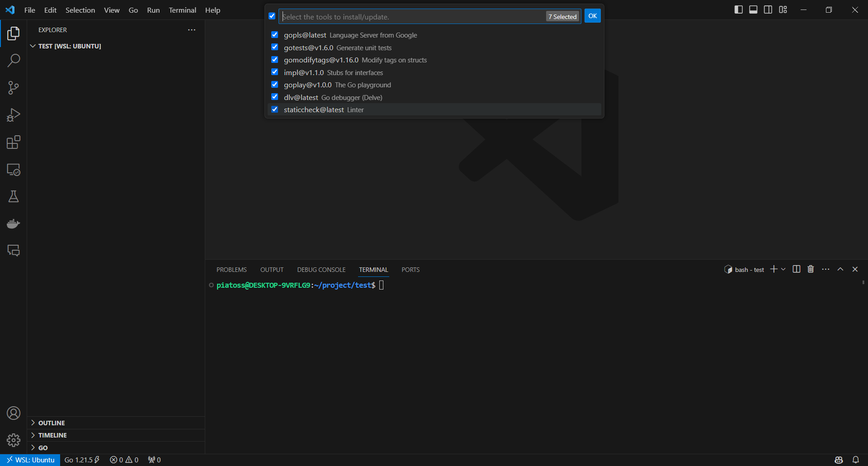Open the Manage gear icon
868x466 pixels.
tap(14, 440)
